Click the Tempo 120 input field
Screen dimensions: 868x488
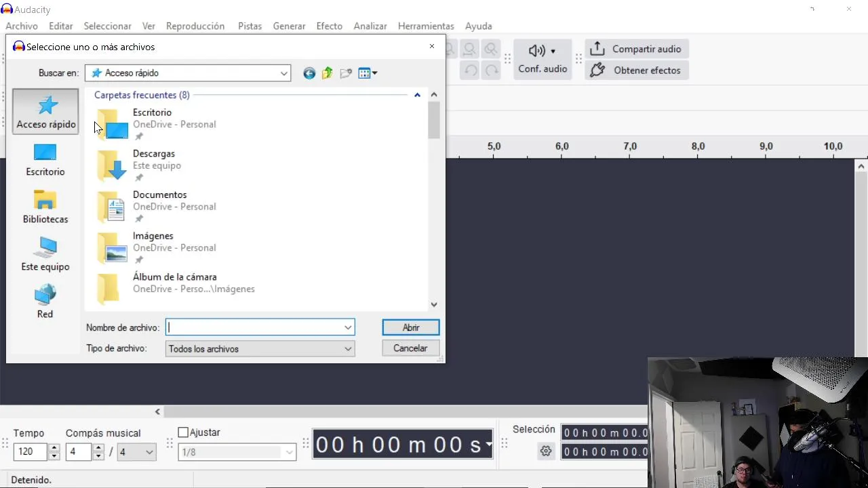31,451
